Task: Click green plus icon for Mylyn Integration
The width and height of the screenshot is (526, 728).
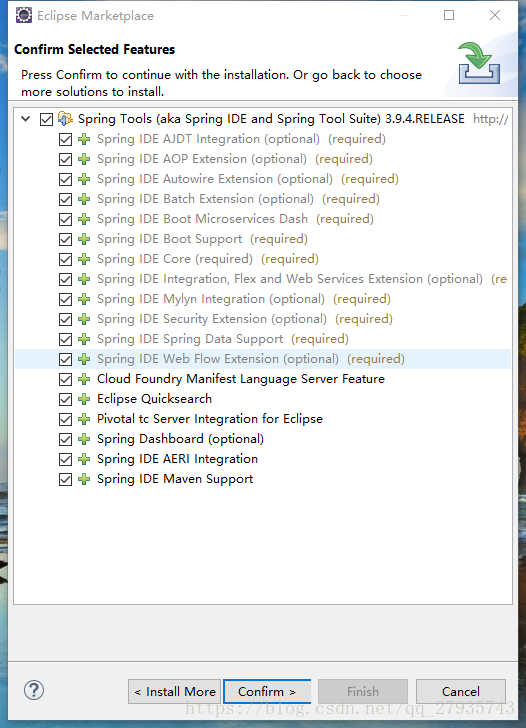Action: pos(84,299)
